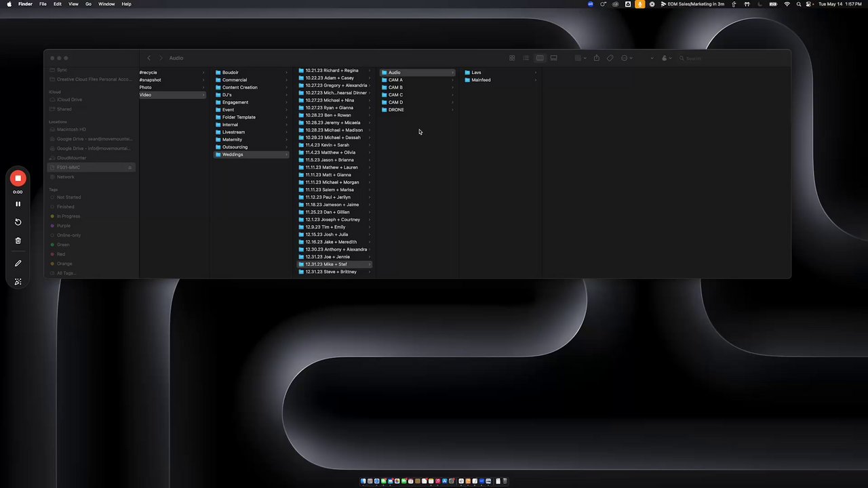Click the orange microphone icon in menu bar

pyautogui.click(x=639, y=4)
